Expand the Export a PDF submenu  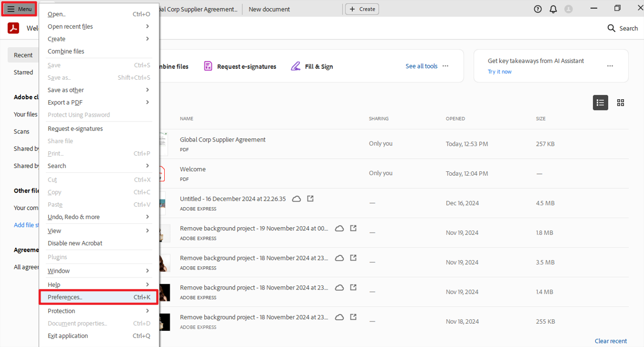coord(147,102)
